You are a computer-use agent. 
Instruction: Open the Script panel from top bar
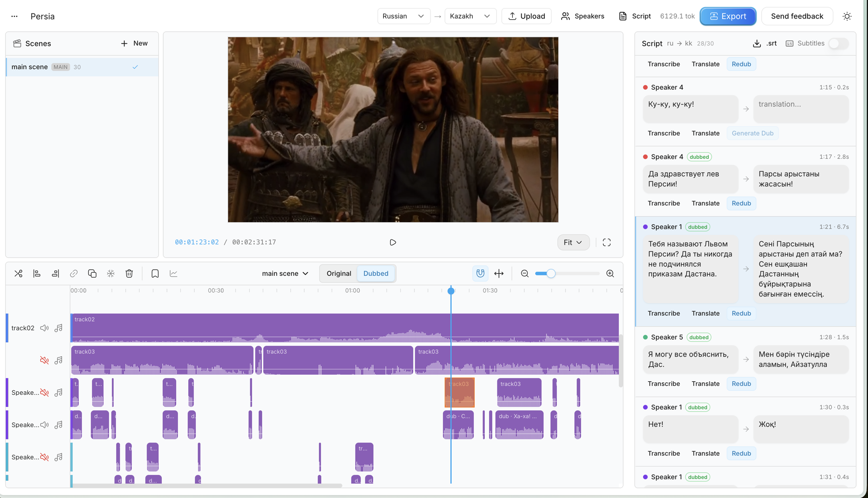[635, 16]
